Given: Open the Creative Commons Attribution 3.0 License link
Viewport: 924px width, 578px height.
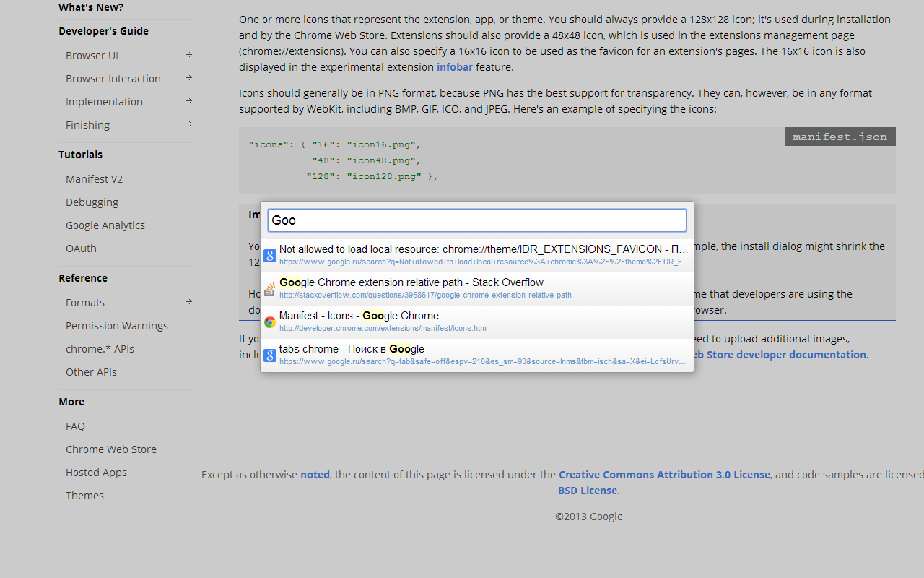Looking at the screenshot, I should click(x=664, y=475).
